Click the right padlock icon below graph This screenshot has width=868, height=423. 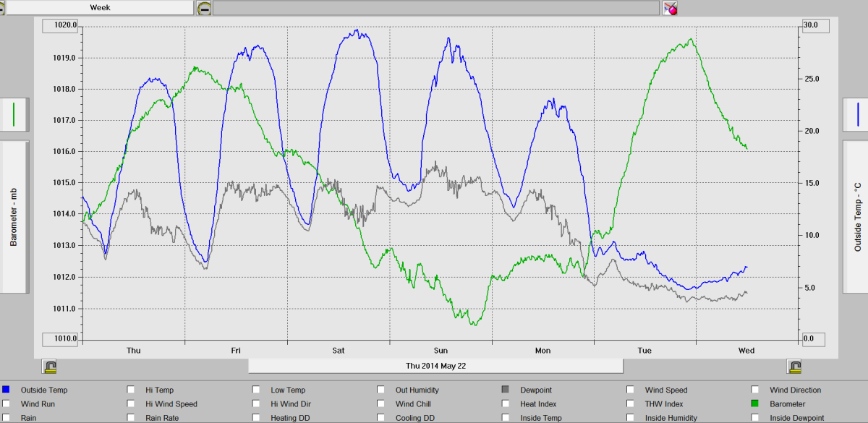pyautogui.click(x=794, y=366)
